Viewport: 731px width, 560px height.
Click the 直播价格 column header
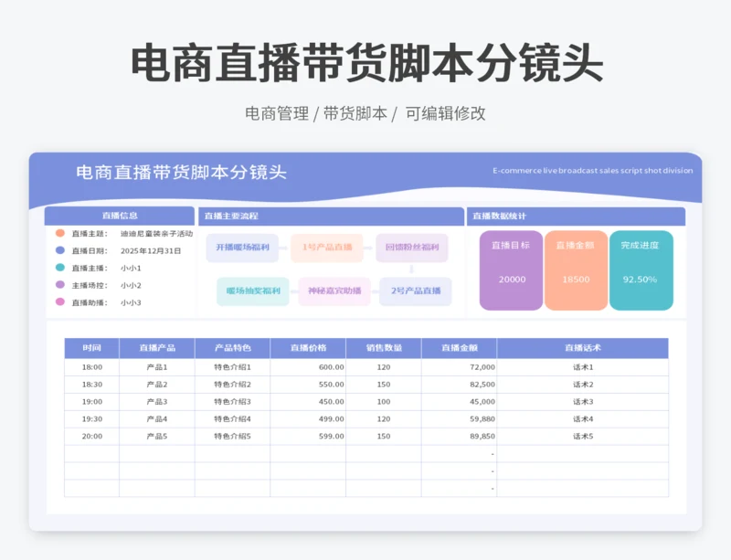click(x=308, y=348)
